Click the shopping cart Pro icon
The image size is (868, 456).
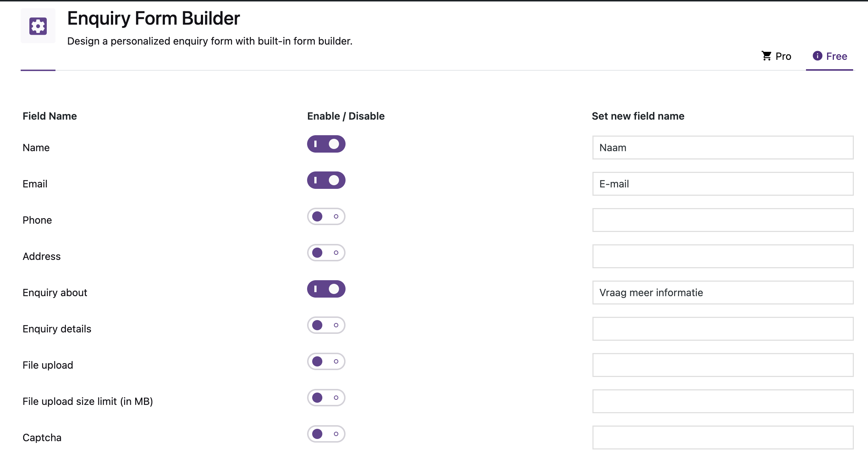click(x=766, y=56)
